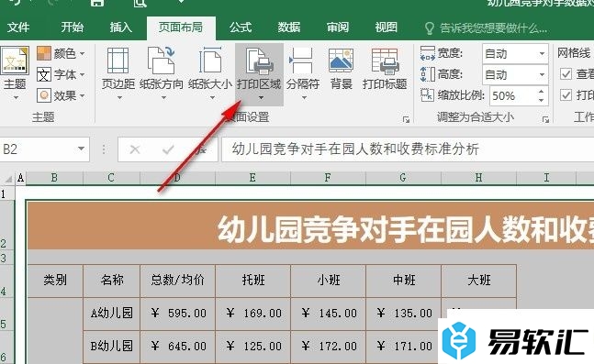594x364 pixels.
Task: Select column H header
Action: click(x=478, y=178)
